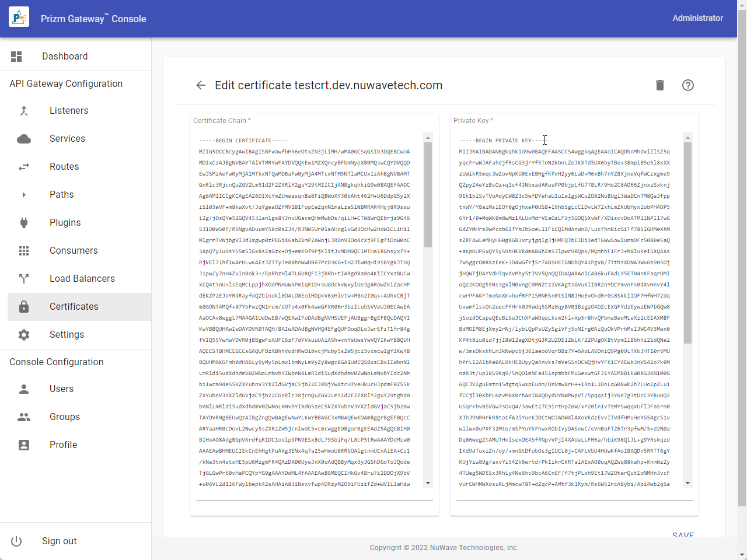The width and height of the screenshot is (747, 560).
Task: Open the Routes menu item
Action: [x=64, y=167]
